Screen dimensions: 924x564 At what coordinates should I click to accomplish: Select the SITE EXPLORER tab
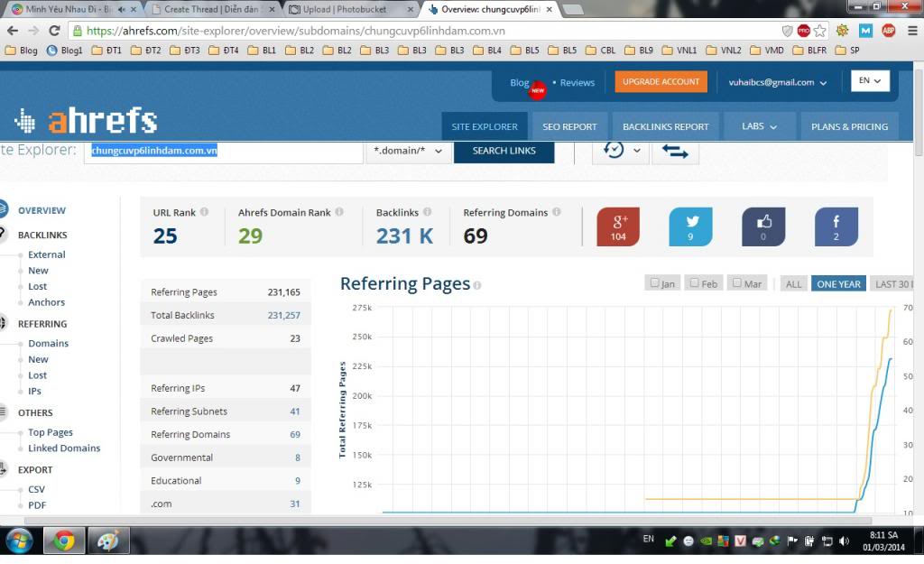pos(485,126)
